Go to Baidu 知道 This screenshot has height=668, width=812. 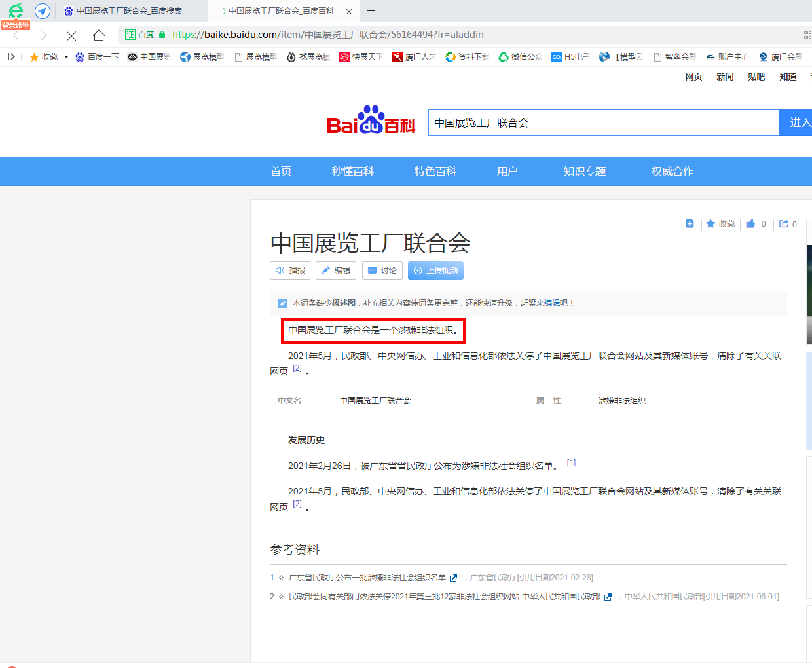click(788, 77)
